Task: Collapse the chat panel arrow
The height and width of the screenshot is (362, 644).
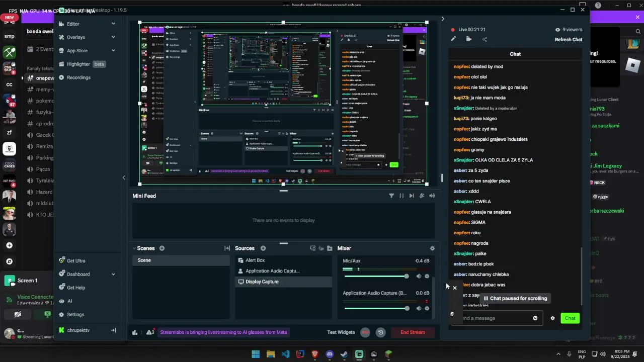Action: click(443, 19)
